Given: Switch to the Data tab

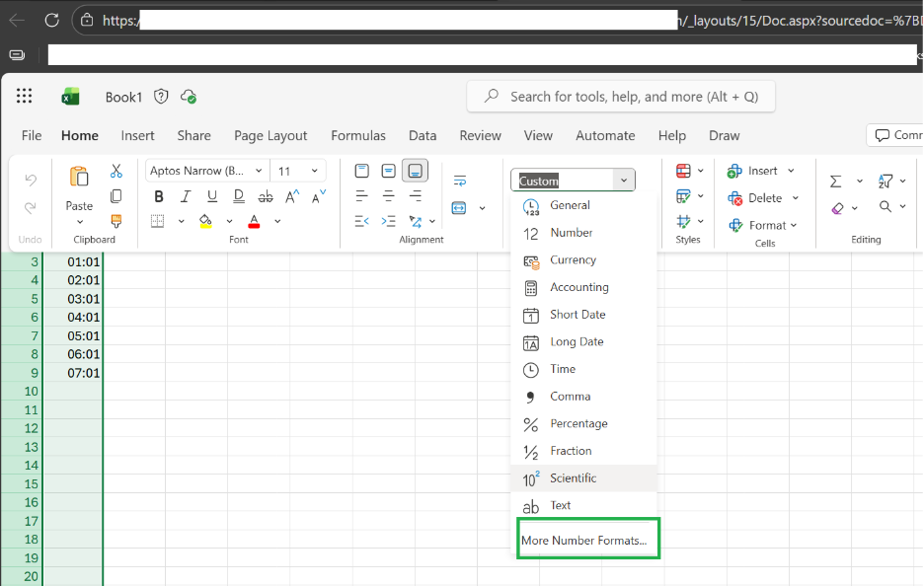Looking at the screenshot, I should click(x=423, y=135).
